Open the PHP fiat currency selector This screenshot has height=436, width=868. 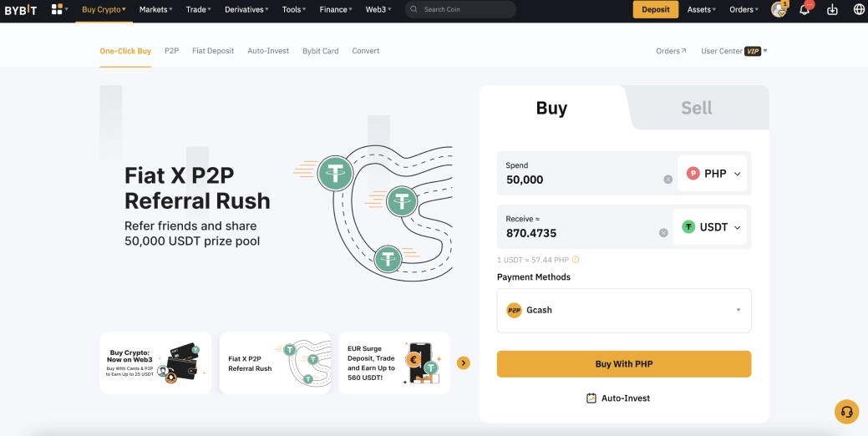click(712, 174)
